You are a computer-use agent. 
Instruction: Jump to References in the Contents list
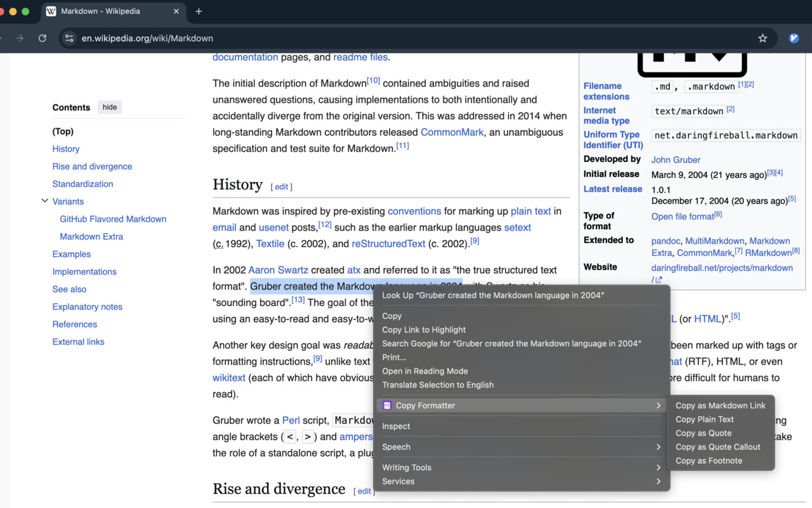[75, 324]
